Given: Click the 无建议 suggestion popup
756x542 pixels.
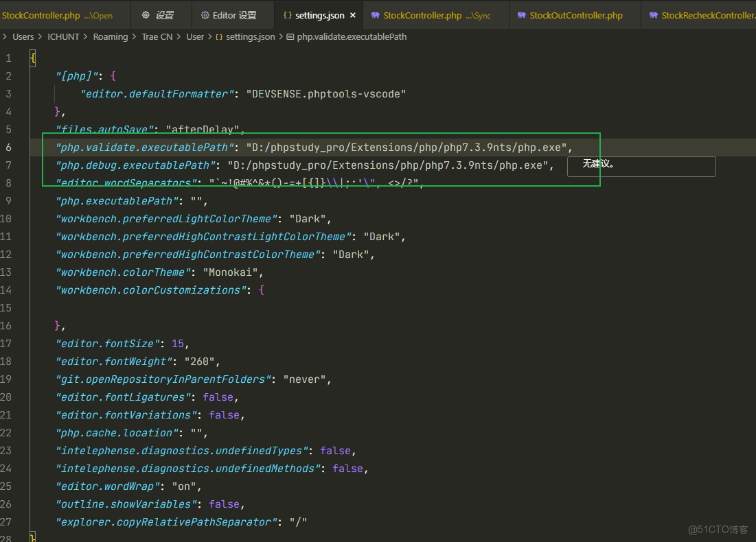Looking at the screenshot, I should click(641, 166).
